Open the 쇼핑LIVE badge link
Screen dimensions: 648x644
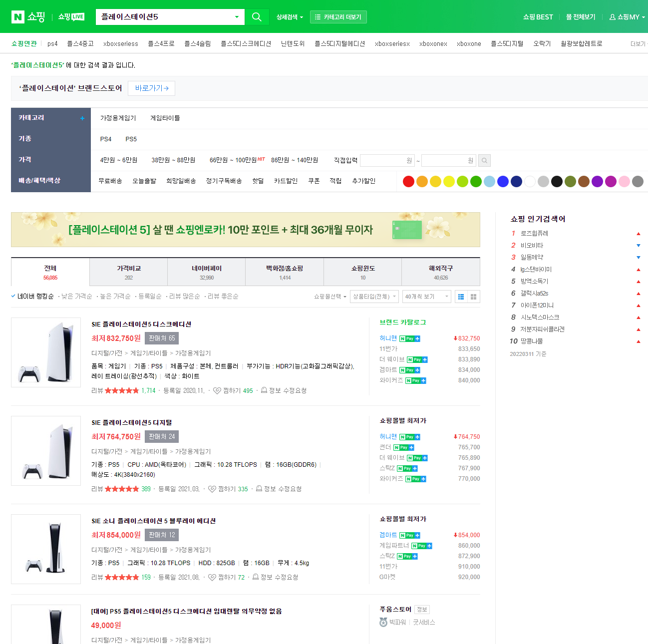71,17
